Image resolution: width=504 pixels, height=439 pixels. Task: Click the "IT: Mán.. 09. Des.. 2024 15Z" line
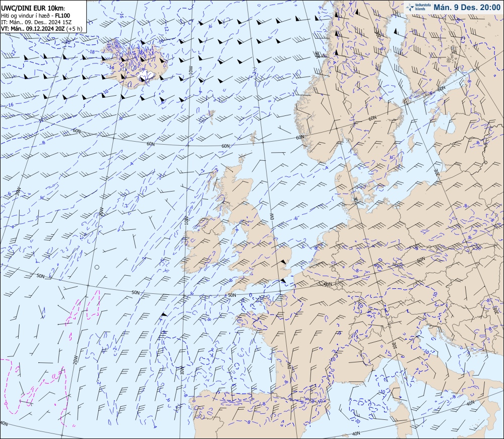36,22
